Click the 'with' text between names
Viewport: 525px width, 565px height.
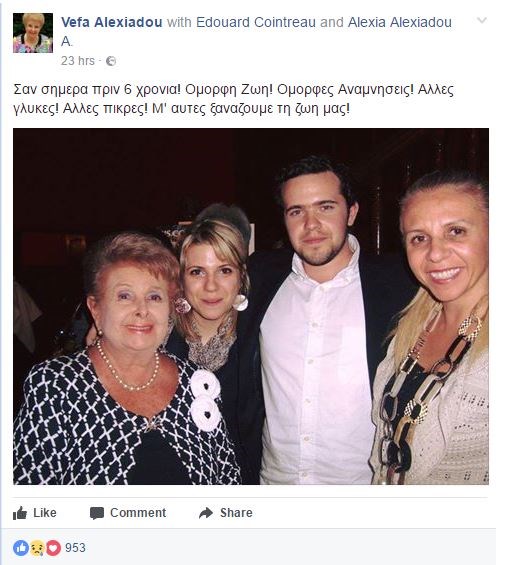pos(179,22)
